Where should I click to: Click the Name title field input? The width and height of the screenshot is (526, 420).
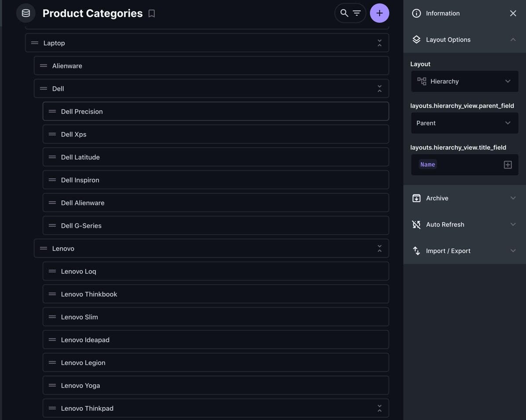(464, 165)
